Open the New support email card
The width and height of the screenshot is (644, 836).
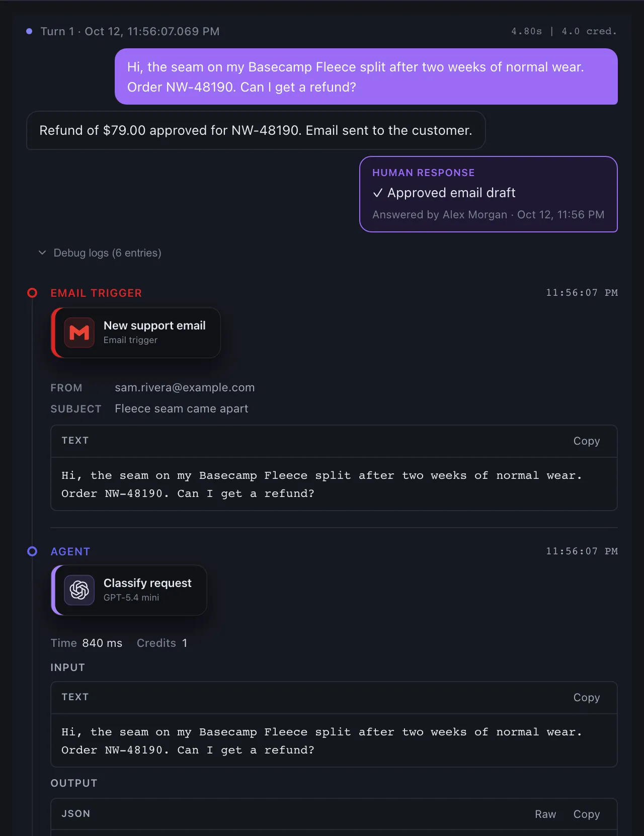136,332
